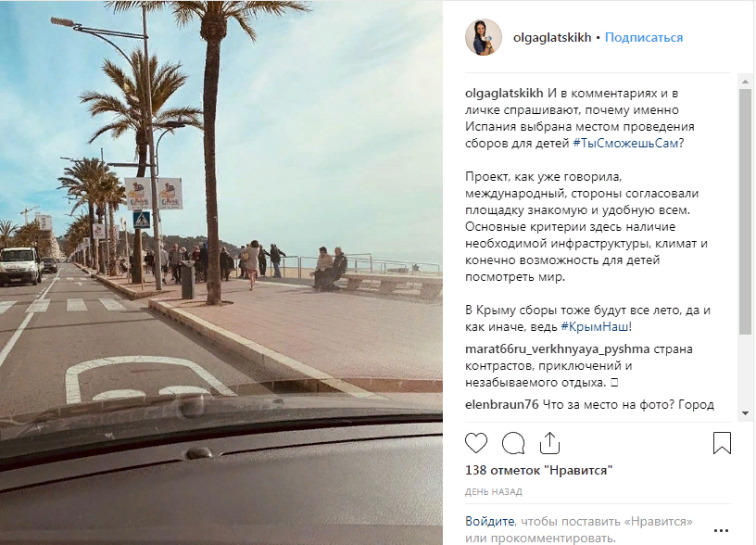Open the olgaglatskikh username in the header
This screenshot has width=756, height=545.
point(552,38)
